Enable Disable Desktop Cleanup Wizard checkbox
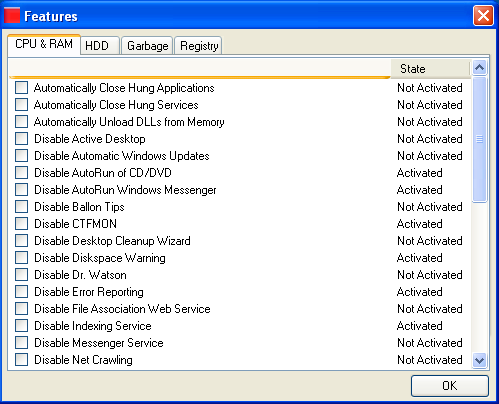499x404 pixels. (x=21, y=241)
